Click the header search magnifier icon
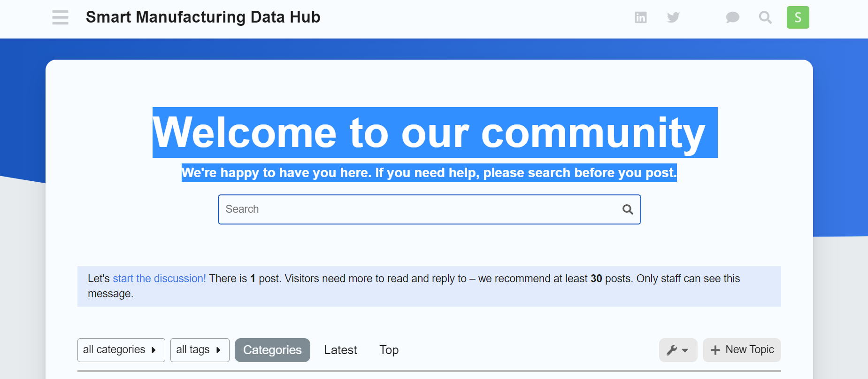This screenshot has width=868, height=379. click(x=765, y=17)
